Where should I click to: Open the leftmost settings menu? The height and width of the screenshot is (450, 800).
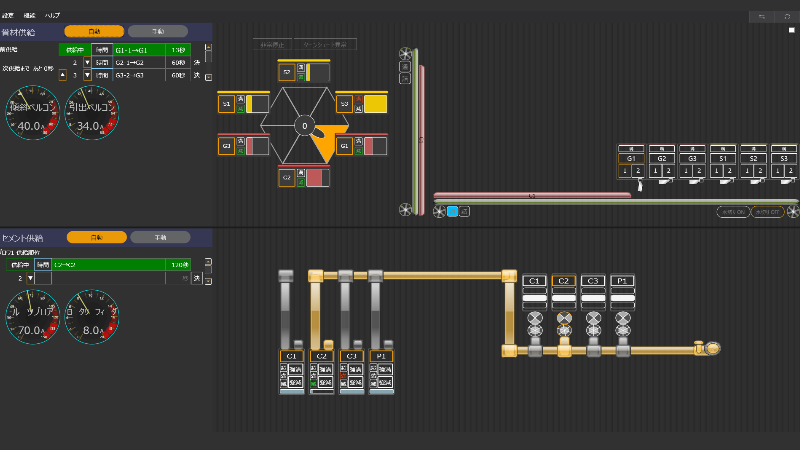(x=7, y=17)
